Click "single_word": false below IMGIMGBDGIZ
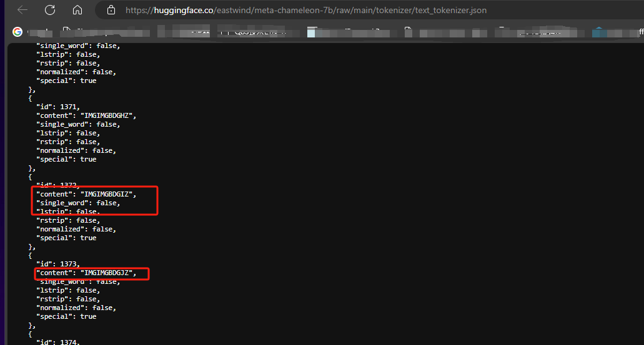 coord(78,203)
